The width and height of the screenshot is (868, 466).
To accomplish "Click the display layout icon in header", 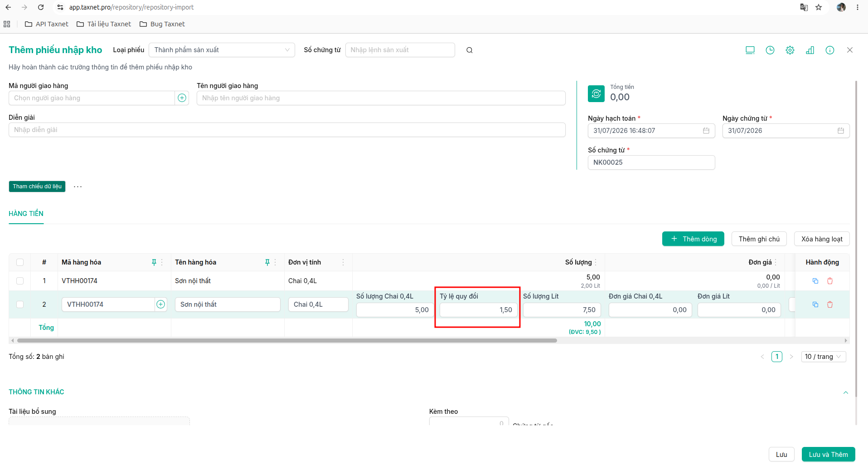I will pyautogui.click(x=750, y=50).
